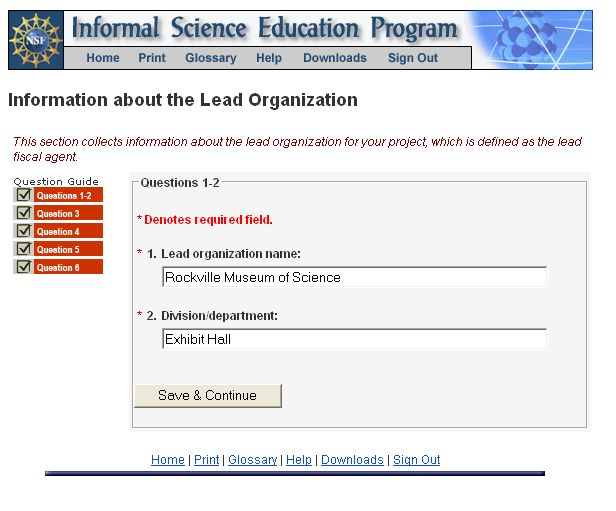Open Glossary from top navigation bar
The image size is (616, 511).
pos(211,58)
